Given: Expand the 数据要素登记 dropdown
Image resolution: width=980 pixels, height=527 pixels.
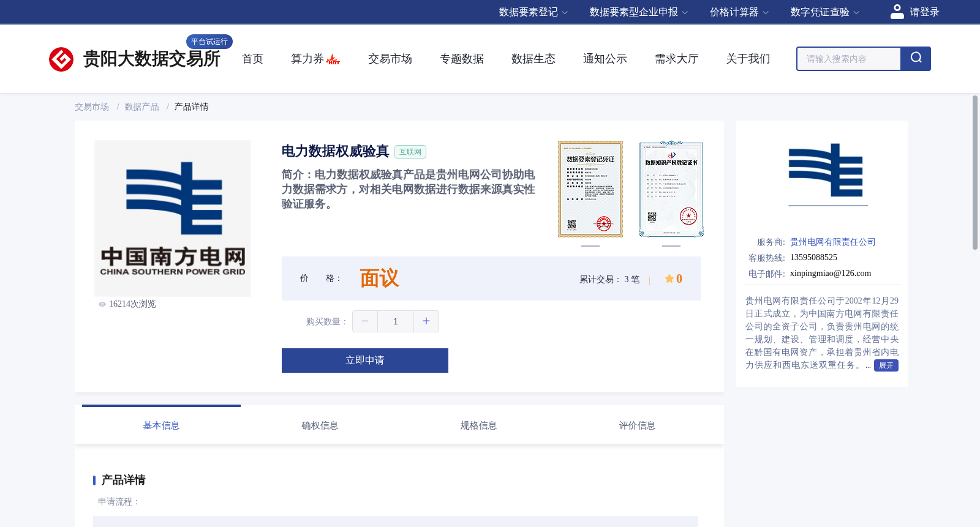Looking at the screenshot, I should coord(533,12).
